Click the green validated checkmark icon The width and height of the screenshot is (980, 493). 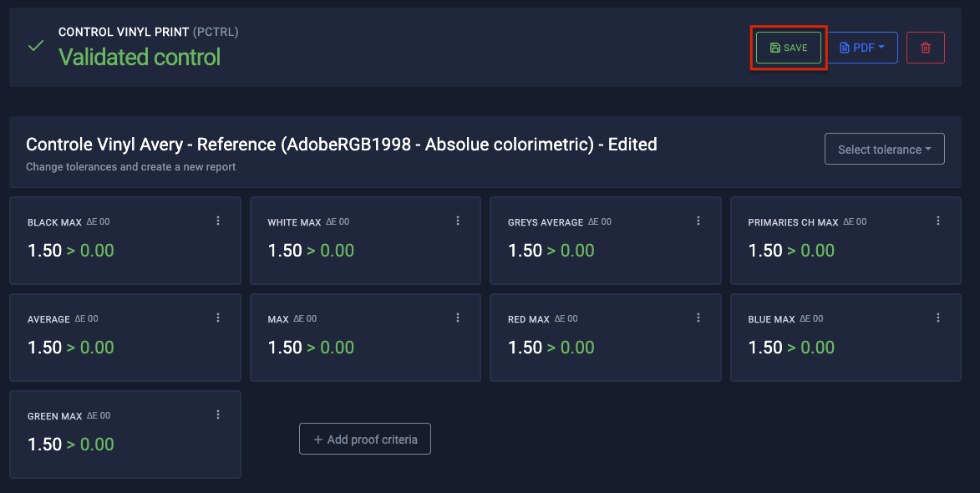[36, 46]
